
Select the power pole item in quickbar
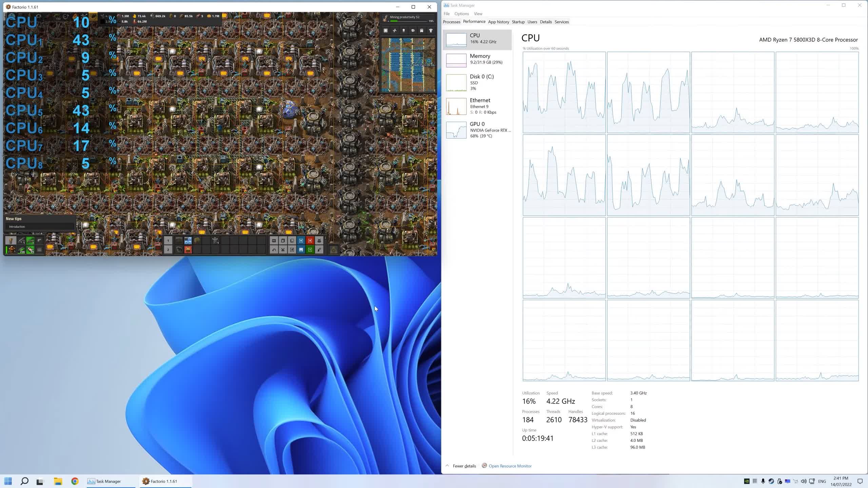pyautogui.click(x=215, y=241)
